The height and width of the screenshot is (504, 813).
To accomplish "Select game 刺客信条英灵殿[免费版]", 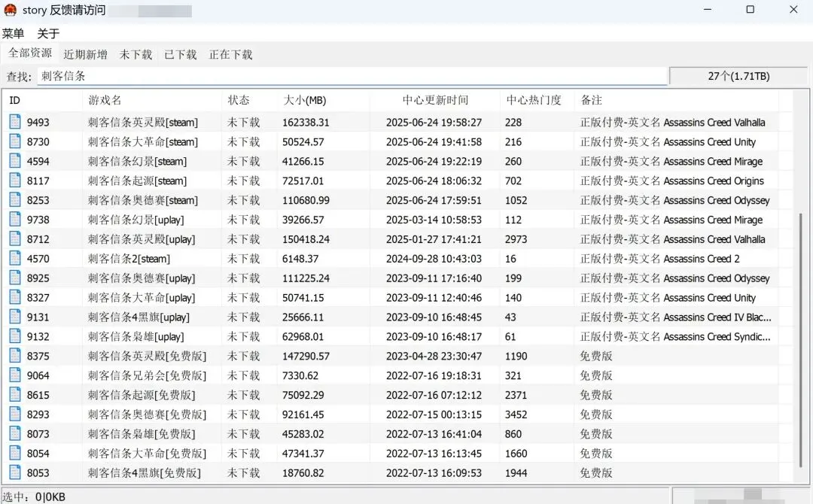I will pos(147,356).
